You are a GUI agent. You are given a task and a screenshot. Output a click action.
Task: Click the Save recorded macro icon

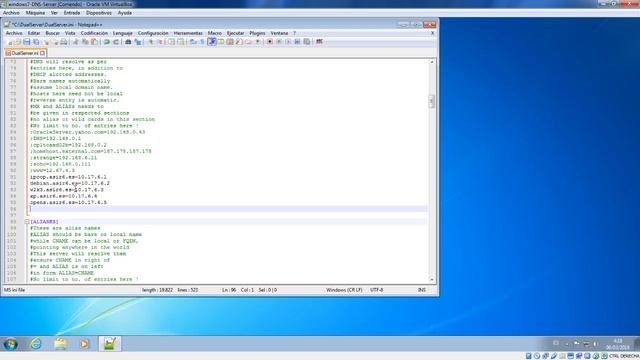pyautogui.click(x=307, y=42)
